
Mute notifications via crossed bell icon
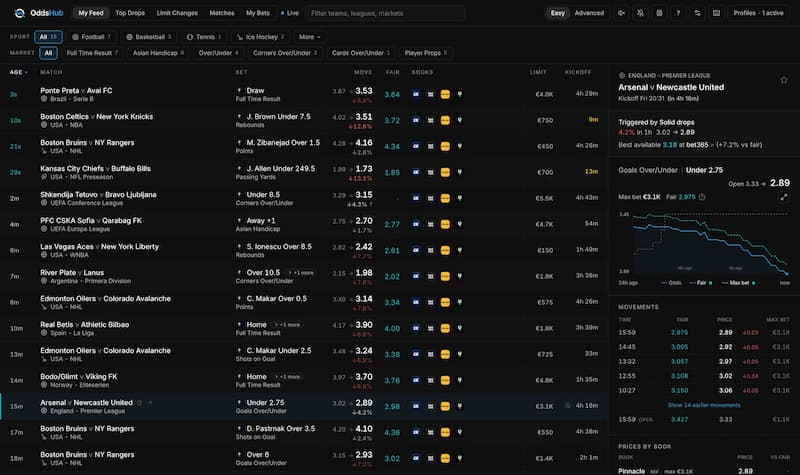pos(640,13)
